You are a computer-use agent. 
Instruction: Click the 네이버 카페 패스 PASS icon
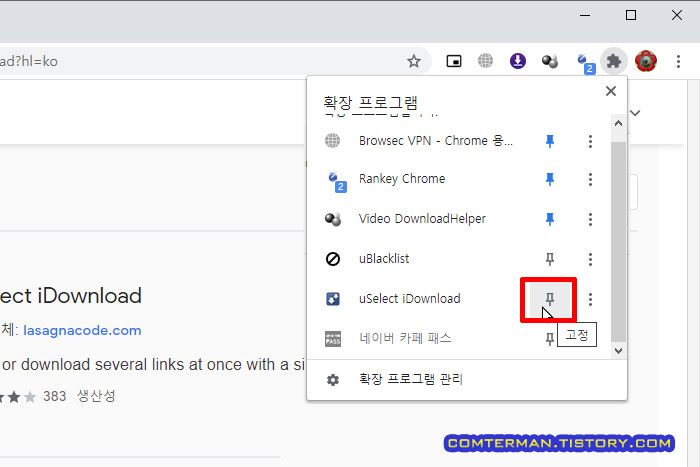click(x=333, y=339)
